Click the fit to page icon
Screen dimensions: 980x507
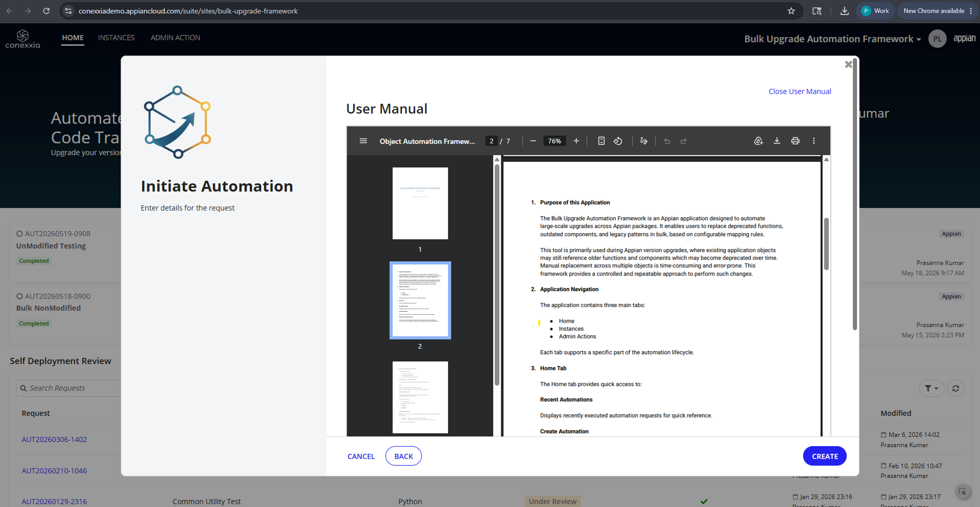click(x=601, y=141)
